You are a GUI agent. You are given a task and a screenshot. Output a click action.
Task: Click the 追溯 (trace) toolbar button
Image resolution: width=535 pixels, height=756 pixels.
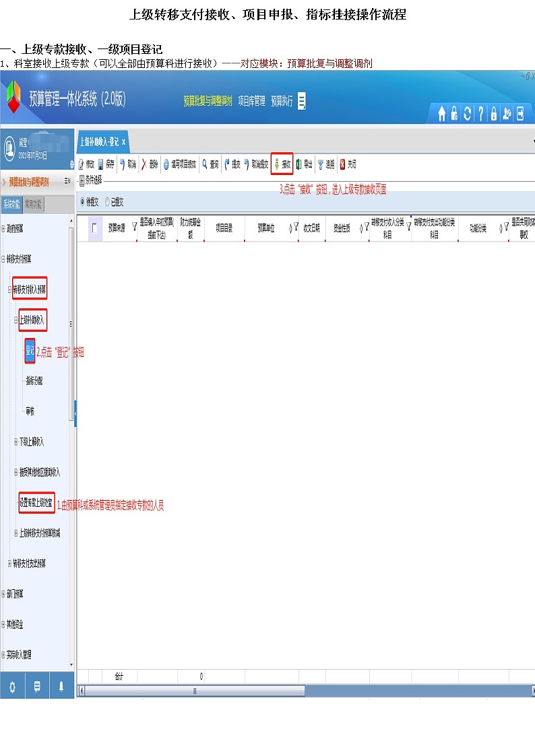[325, 164]
